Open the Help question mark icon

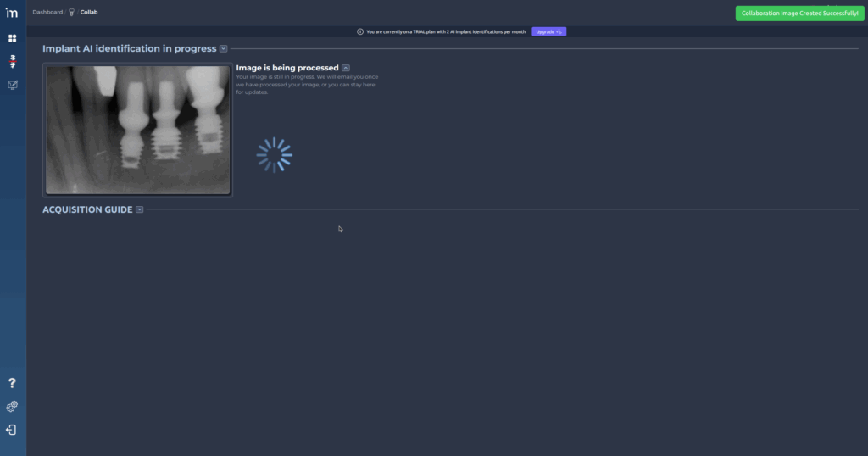click(12, 384)
